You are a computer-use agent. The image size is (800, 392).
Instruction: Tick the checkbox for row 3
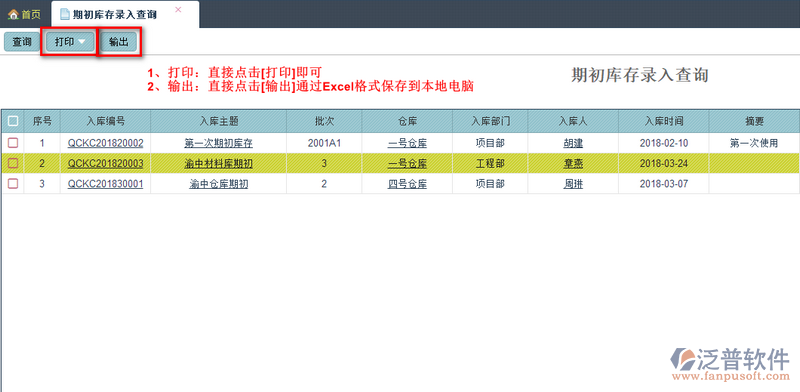[13, 184]
